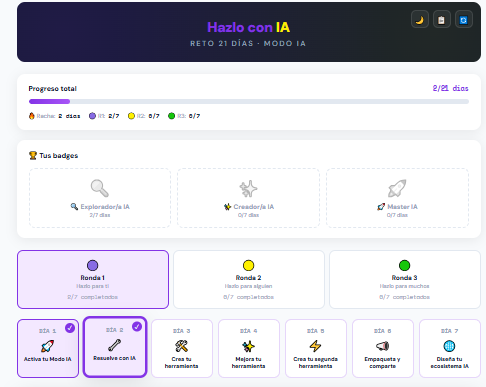
Task: Switch to the Ronda 1 tab
Action: [93, 279]
